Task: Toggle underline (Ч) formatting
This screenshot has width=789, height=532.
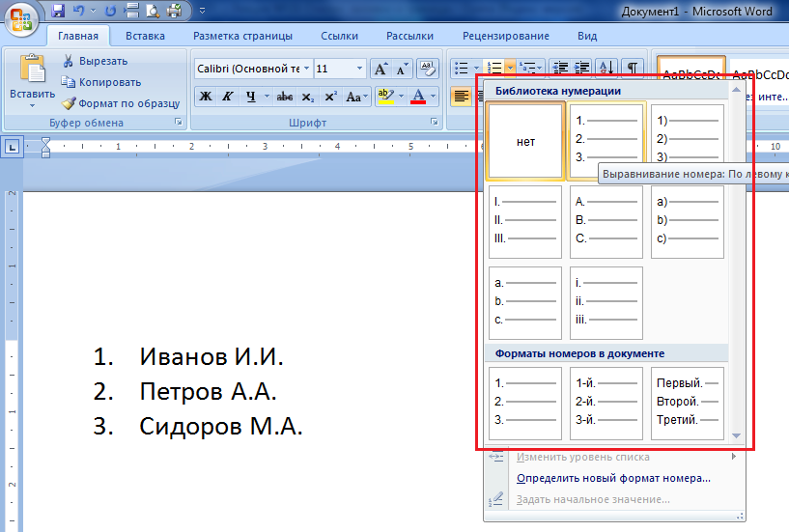Action: pyautogui.click(x=250, y=97)
